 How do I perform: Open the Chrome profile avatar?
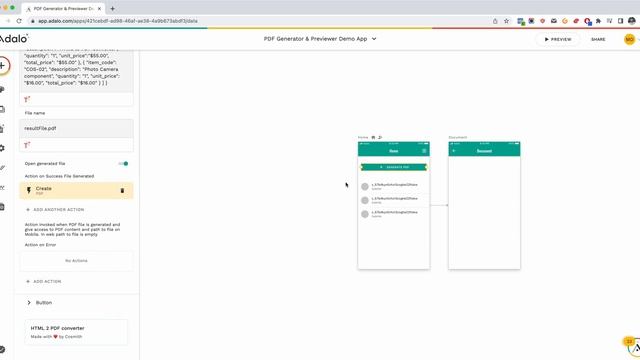coord(632,21)
